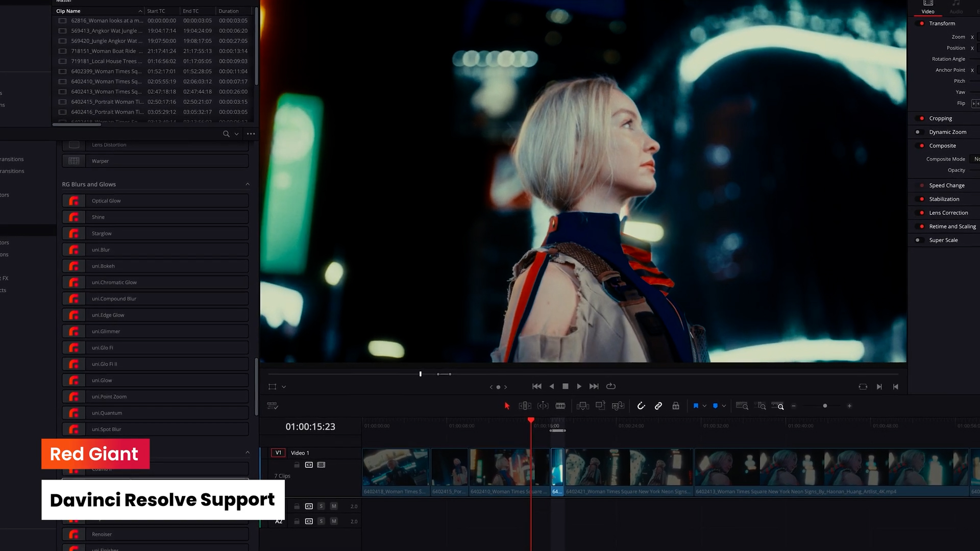The image size is (980, 551).
Task: Toggle the timeline Snapping magnet icon
Action: pos(641,406)
